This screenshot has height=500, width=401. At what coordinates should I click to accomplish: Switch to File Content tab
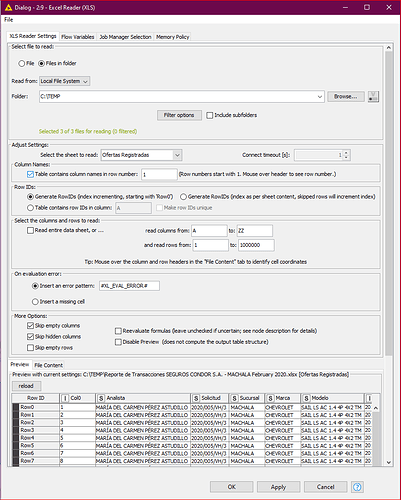48,365
